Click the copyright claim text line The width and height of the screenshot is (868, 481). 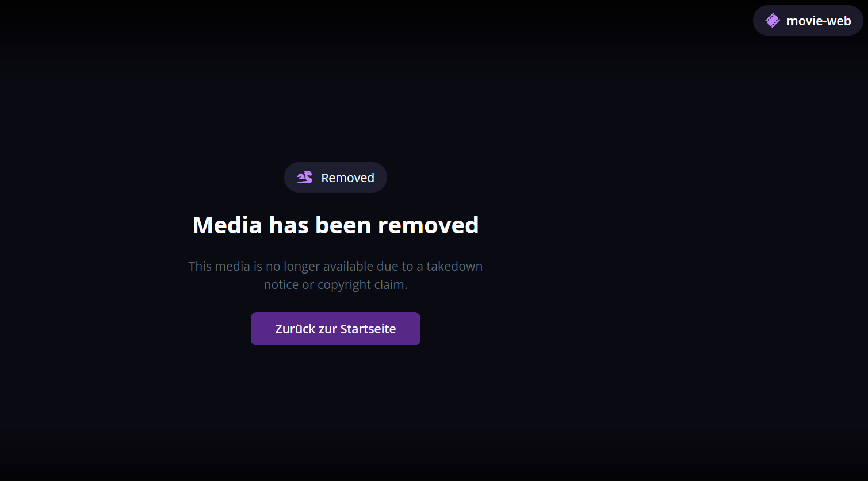tap(335, 284)
